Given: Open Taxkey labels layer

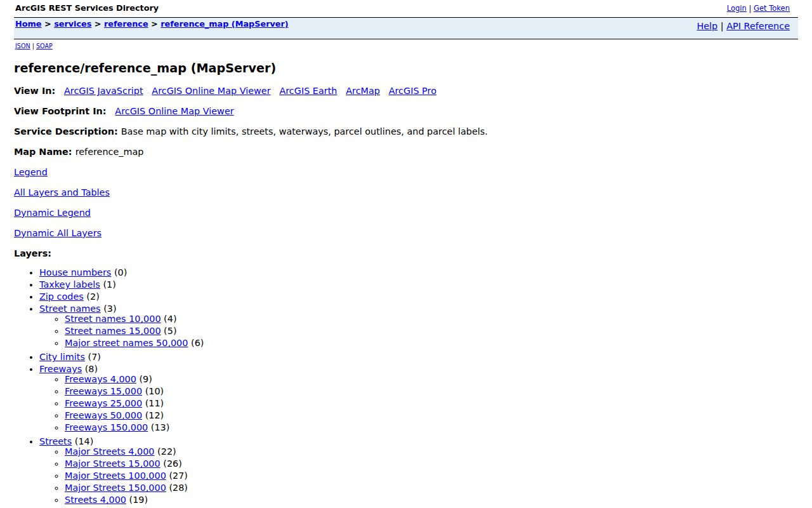Looking at the screenshot, I should 70,284.
